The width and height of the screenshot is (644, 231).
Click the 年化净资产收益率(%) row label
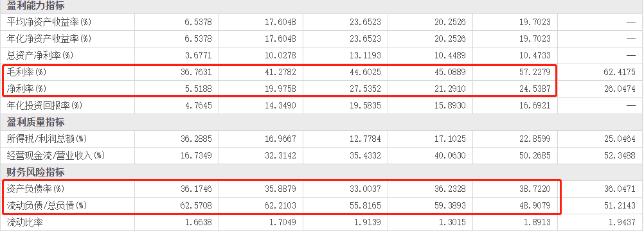pyautogui.click(x=49, y=38)
